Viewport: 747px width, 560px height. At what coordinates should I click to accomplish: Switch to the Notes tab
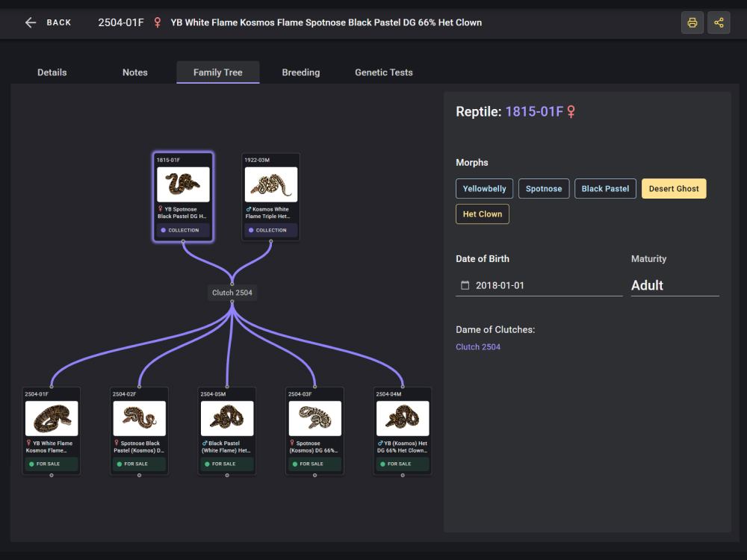135,72
